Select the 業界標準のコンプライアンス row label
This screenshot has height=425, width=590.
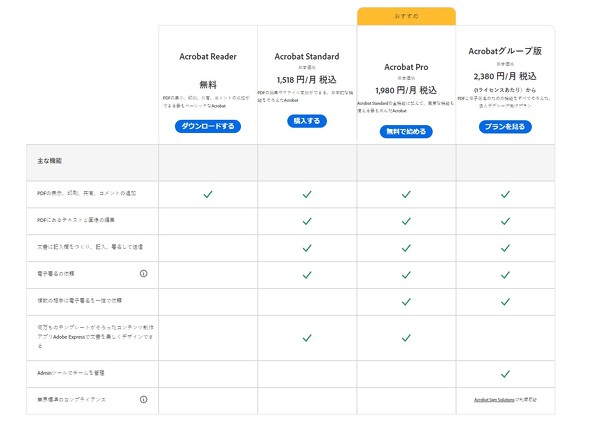pyautogui.click(x=71, y=400)
